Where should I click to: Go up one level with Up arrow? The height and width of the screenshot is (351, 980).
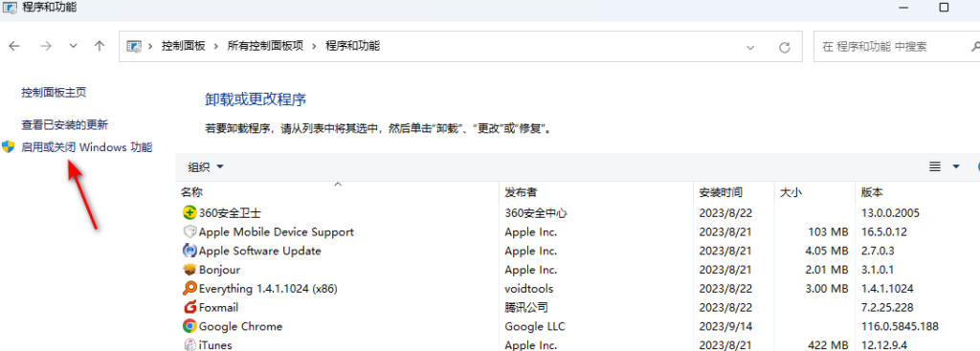point(99,46)
